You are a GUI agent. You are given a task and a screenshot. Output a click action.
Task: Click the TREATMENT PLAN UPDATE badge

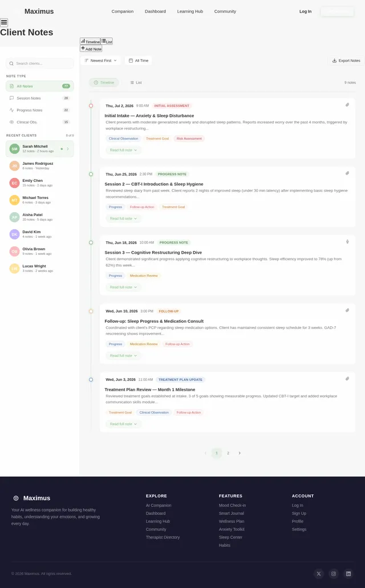[180, 379]
